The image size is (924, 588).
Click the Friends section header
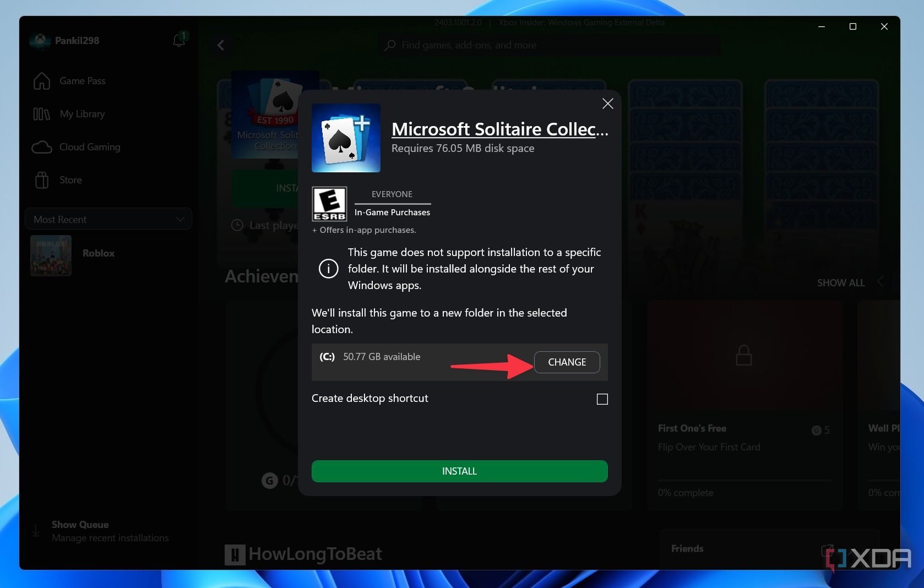tap(687, 549)
